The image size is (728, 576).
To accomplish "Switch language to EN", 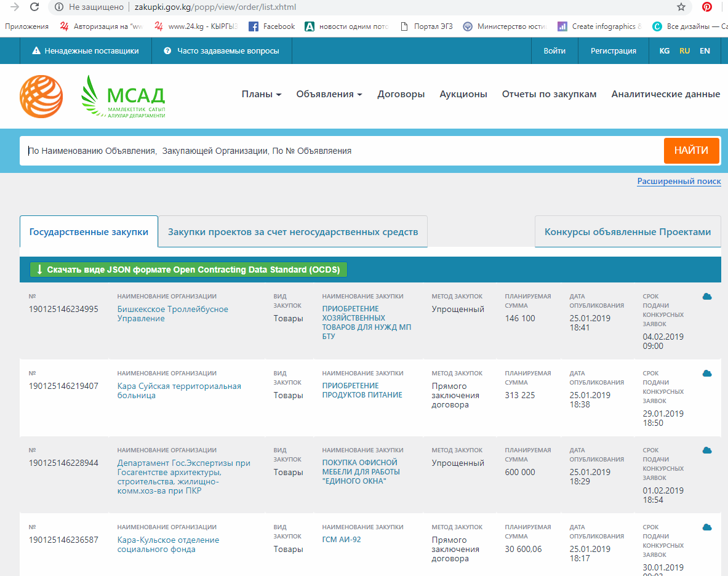I will 705,51.
